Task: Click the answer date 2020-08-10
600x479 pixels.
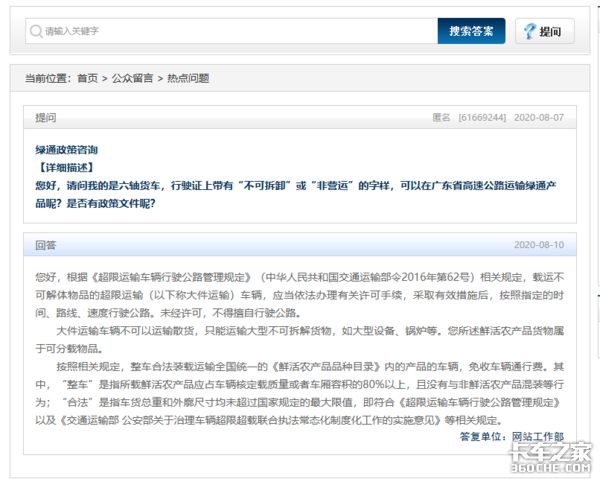Action: pyautogui.click(x=539, y=245)
